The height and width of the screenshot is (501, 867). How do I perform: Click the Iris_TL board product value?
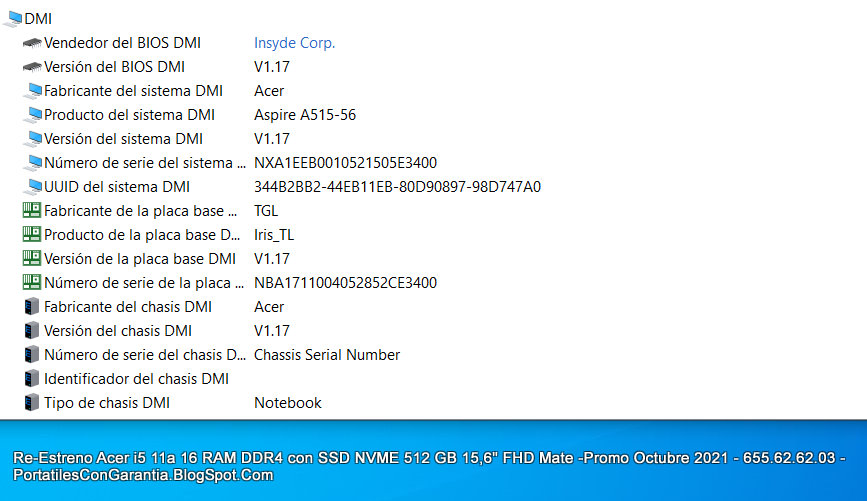[274, 235]
